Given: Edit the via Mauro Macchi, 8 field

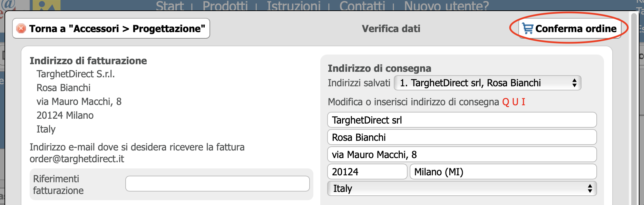Looking at the screenshot, I should (462, 154).
